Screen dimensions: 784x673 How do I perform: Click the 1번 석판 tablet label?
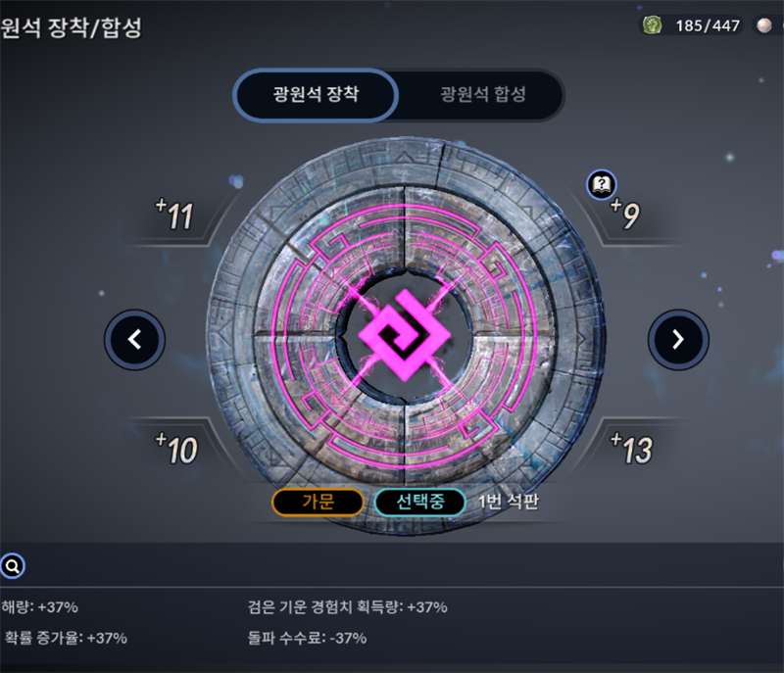point(509,502)
